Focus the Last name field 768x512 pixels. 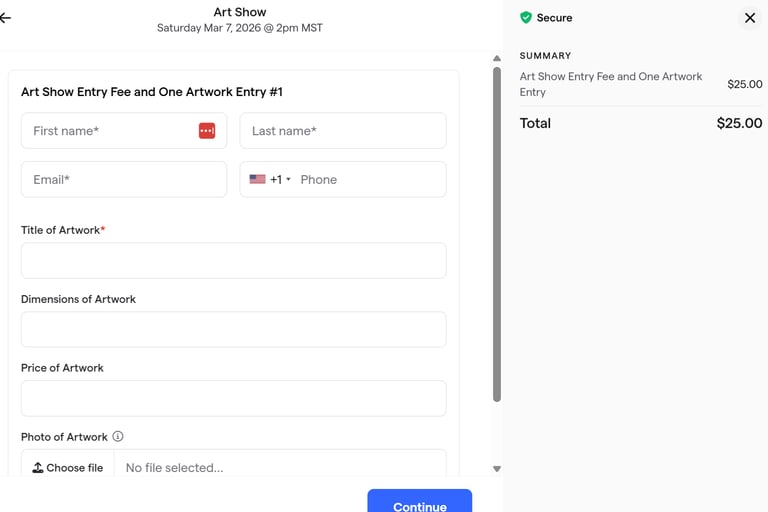[343, 131]
